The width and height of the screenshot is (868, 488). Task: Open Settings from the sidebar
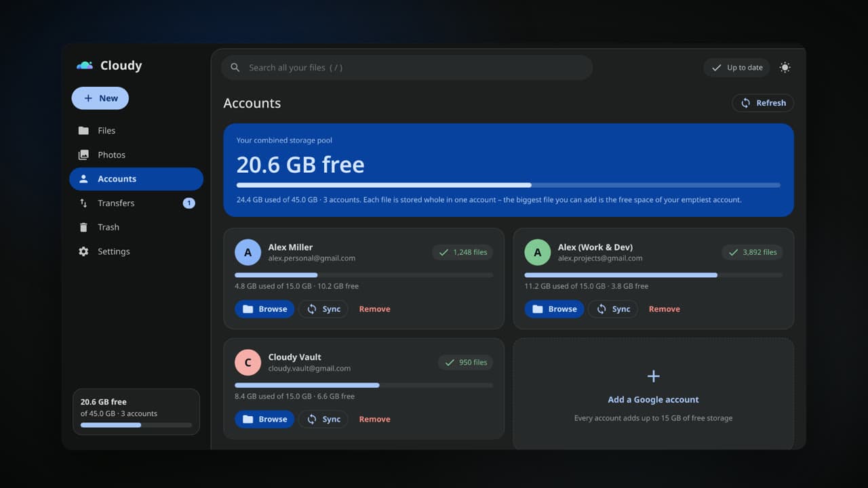136,251
